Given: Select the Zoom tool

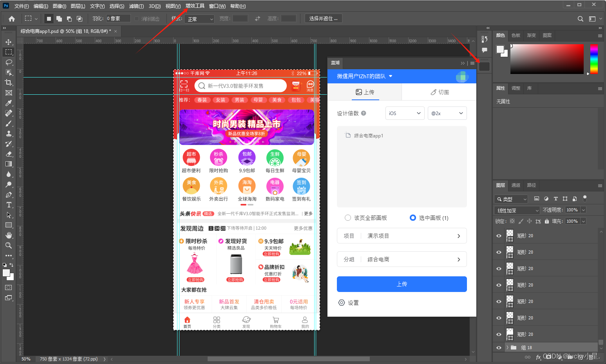Looking at the screenshot, I should coord(9,245).
